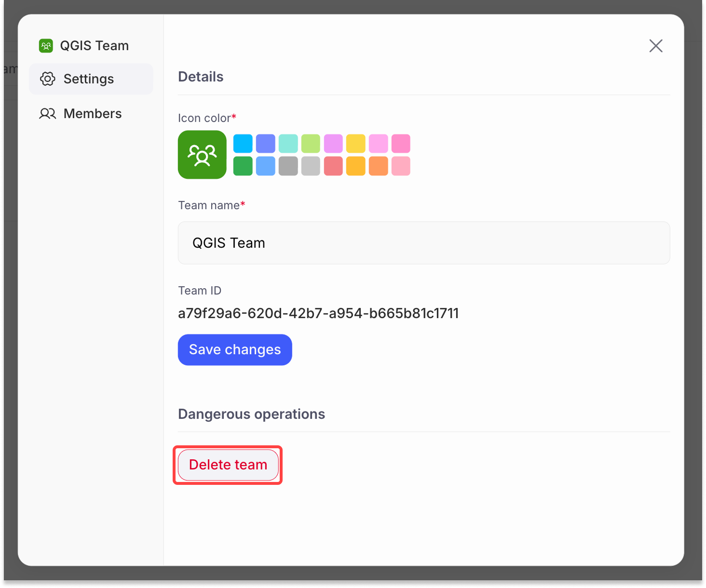Select the hot pink swatch in top row
This screenshot has width=706, height=588.
click(401, 143)
